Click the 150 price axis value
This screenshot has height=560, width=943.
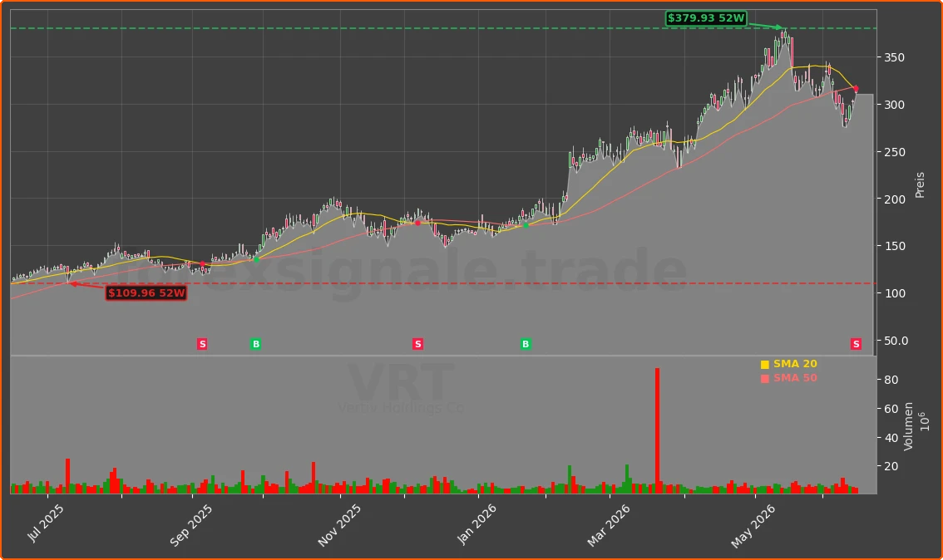[894, 247]
